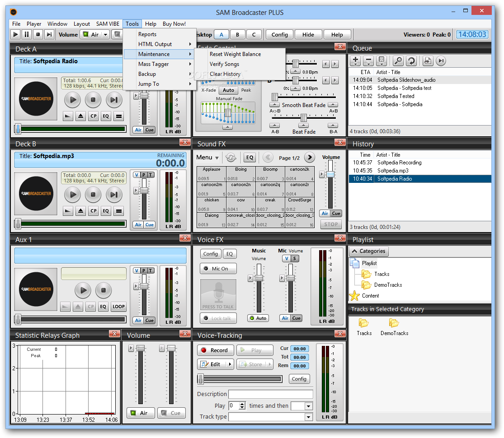Viewport: 504px width, 438px height.
Task: Click the export document icon in Queue toolbar
Action: [x=428, y=61]
